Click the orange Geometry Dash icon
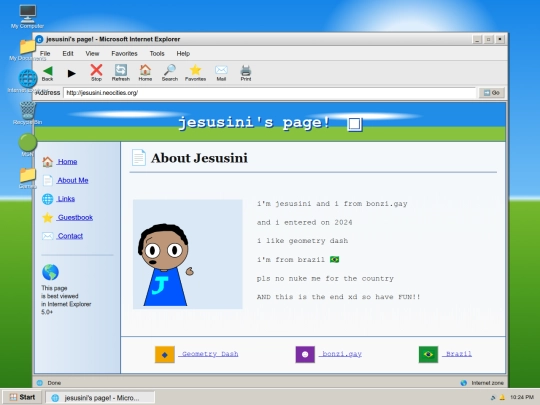Screen dimensions: 540x405 [x=165, y=354]
